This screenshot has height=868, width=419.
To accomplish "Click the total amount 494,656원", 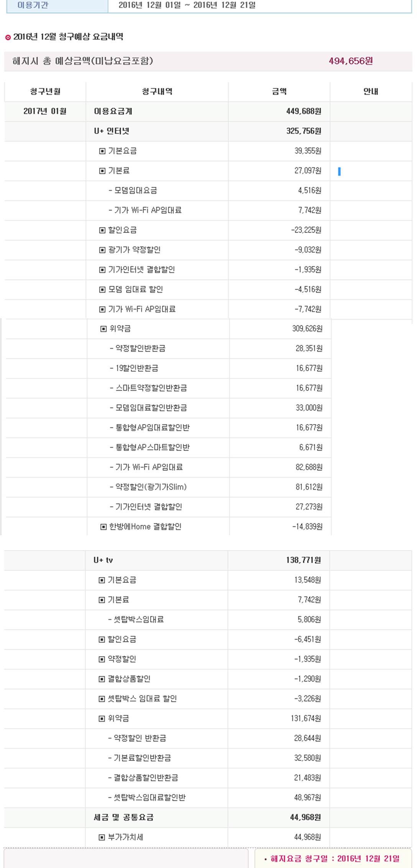I will coord(350,61).
